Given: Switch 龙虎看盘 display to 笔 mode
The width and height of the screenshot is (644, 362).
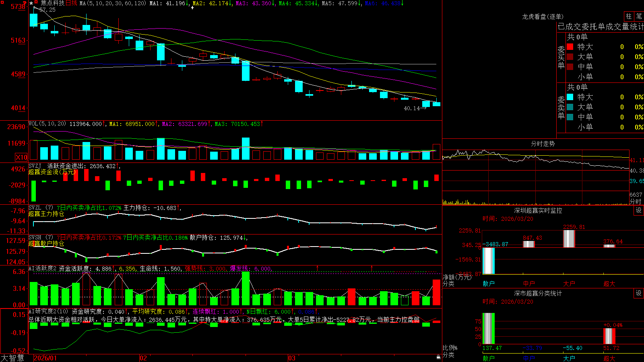Looking at the screenshot, I should click(x=639, y=16).
